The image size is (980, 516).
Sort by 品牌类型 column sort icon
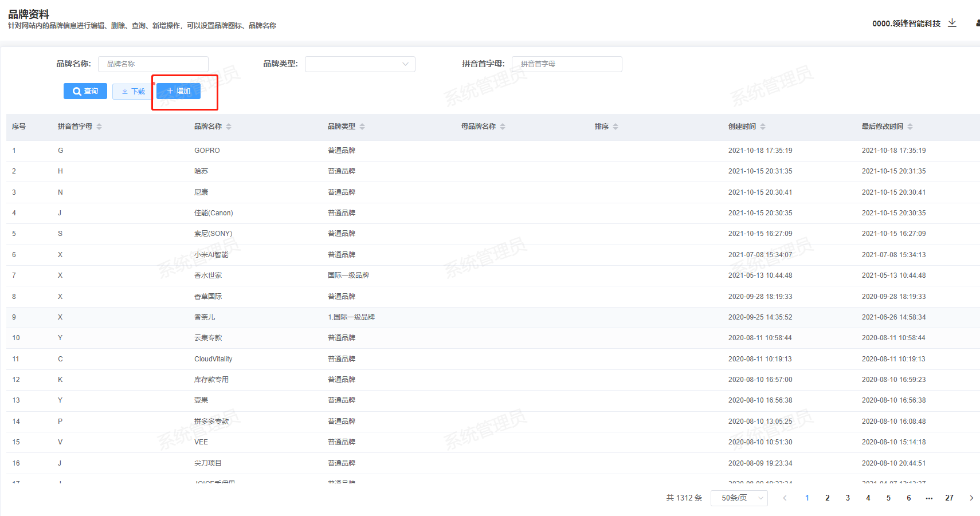pyautogui.click(x=362, y=127)
